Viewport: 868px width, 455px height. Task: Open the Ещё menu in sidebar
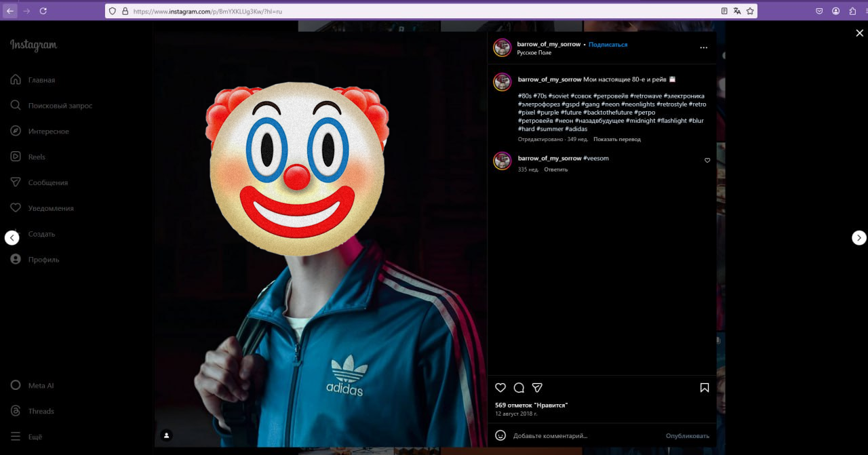pos(27,437)
